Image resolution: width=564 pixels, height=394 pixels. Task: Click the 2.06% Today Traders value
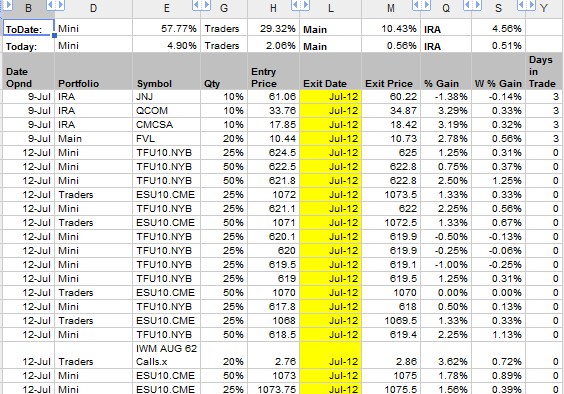coord(273,45)
